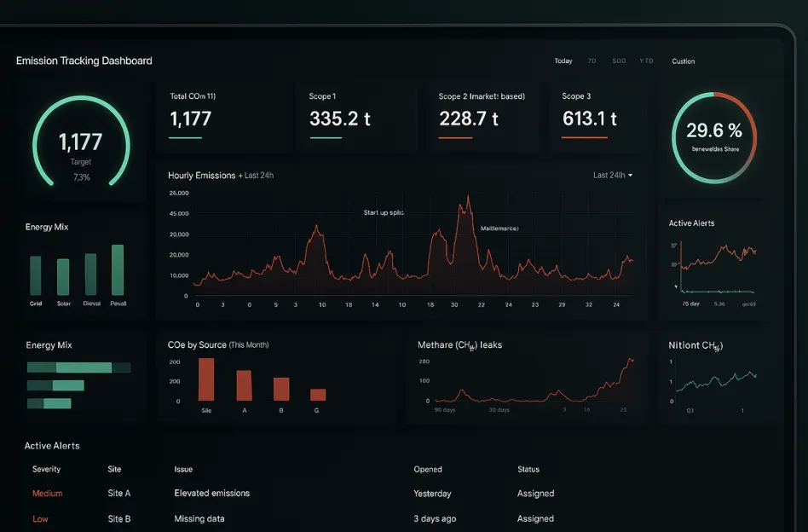Click the 1,177 Target gauge
Screen dimensions: 808x532
tap(81, 142)
